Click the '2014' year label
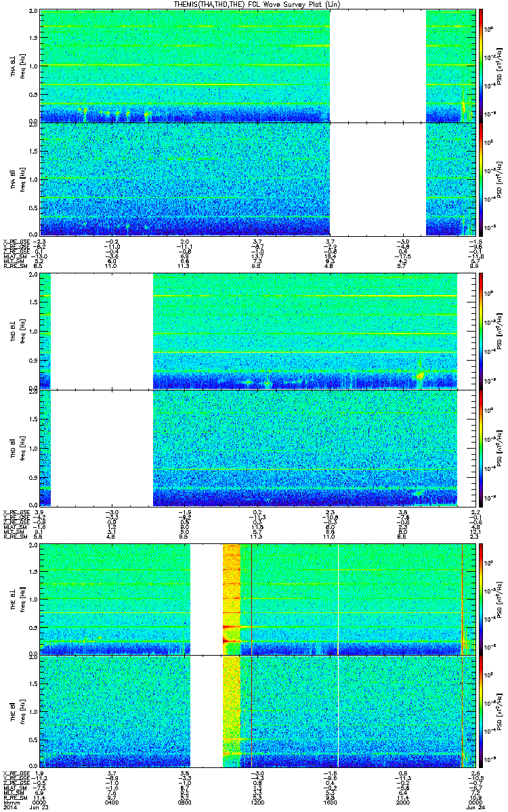 (x=9, y=807)
